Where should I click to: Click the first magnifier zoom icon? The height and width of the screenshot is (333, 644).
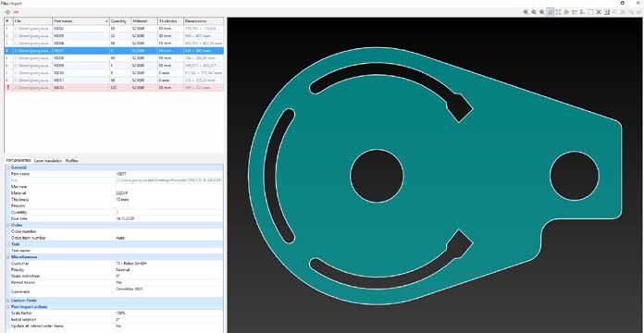point(526,12)
